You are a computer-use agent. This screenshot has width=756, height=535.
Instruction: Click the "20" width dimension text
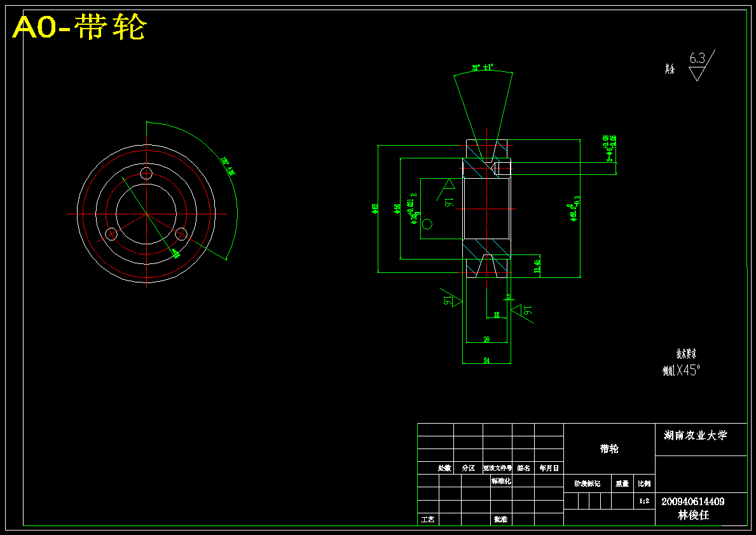pyautogui.click(x=486, y=340)
